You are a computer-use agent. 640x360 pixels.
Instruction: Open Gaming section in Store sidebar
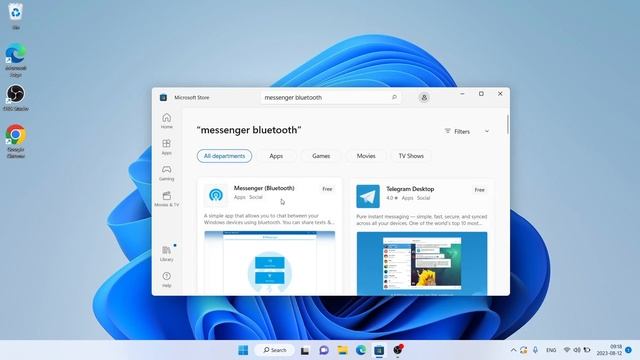167,173
